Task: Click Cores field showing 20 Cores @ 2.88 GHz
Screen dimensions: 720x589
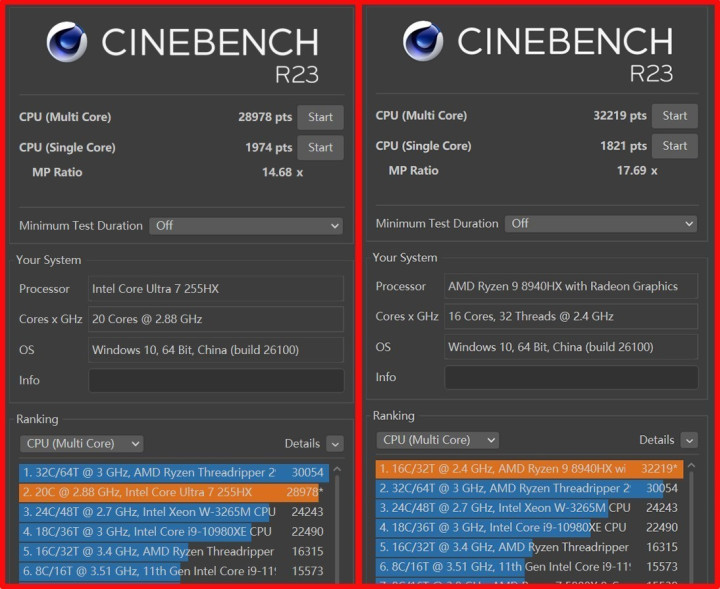Action: [216, 319]
